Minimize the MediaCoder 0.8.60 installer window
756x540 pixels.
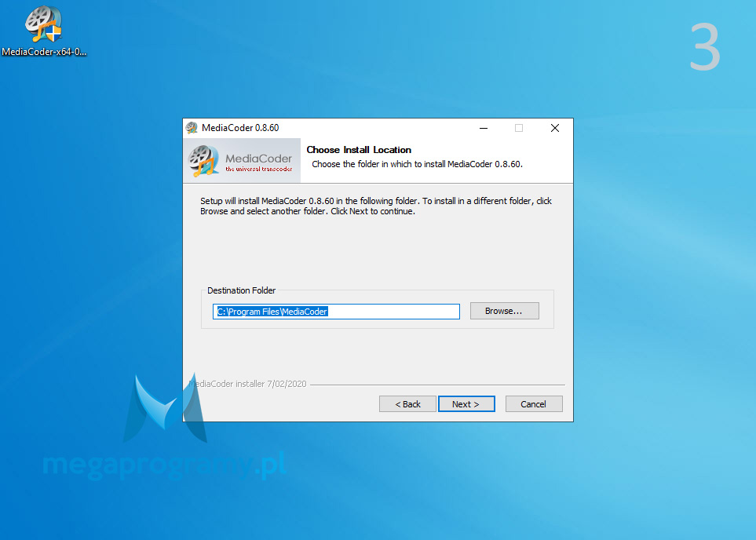click(x=484, y=128)
